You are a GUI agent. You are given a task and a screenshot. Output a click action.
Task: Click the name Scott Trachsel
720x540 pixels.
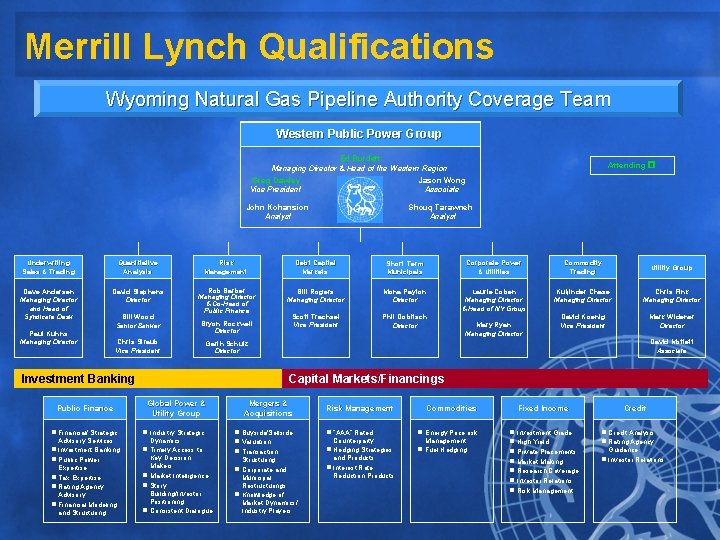coord(316,317)
